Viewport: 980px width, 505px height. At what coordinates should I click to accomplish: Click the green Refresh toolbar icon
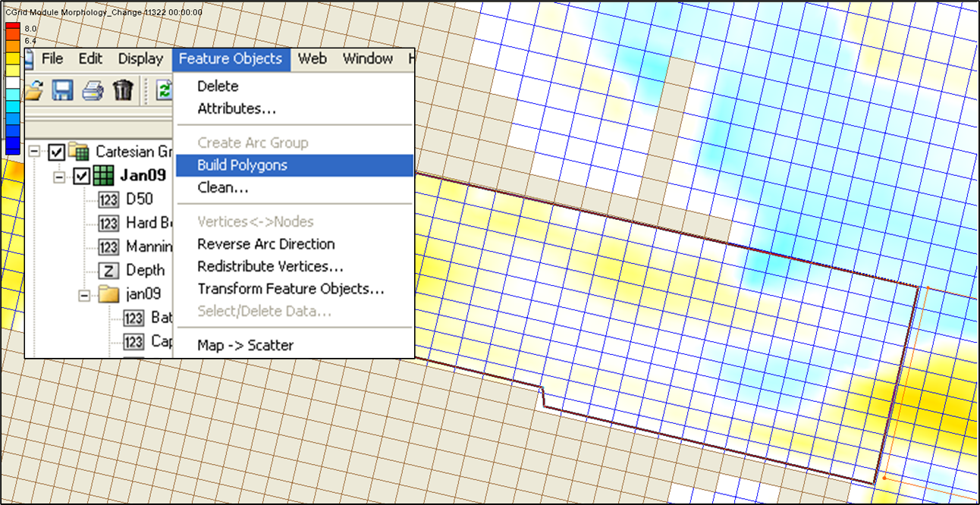165,90
